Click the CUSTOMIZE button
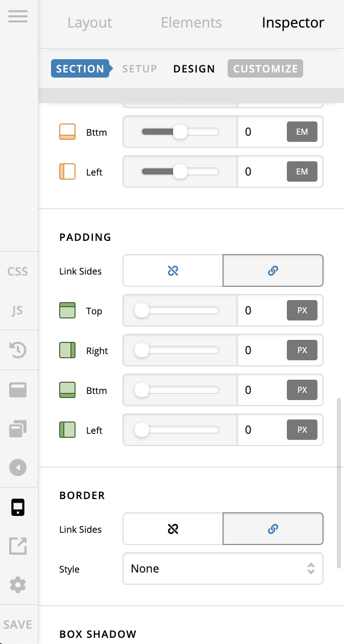This screenshot has width=344, height=644. [x=265, y=69]
